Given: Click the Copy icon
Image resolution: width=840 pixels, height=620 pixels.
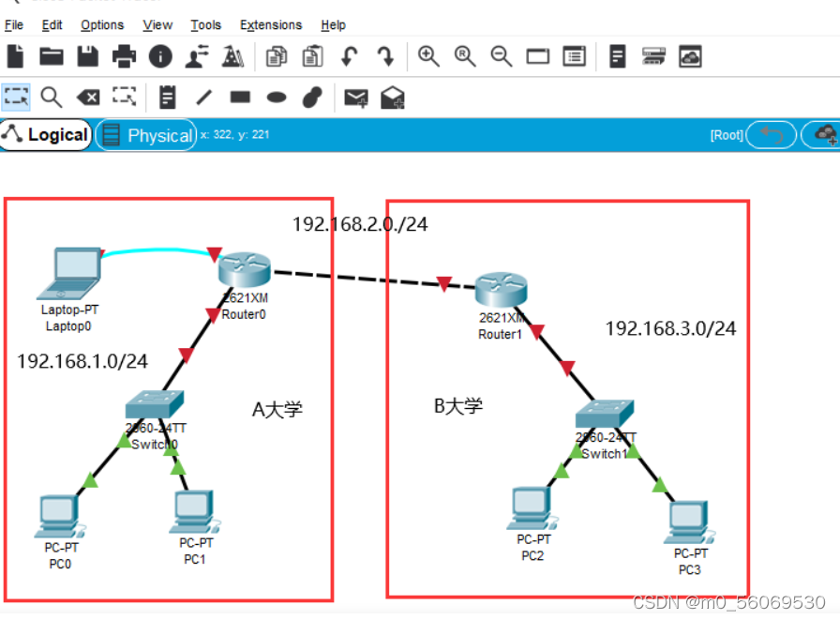Looking at the screenshot, I should [277, 56].
